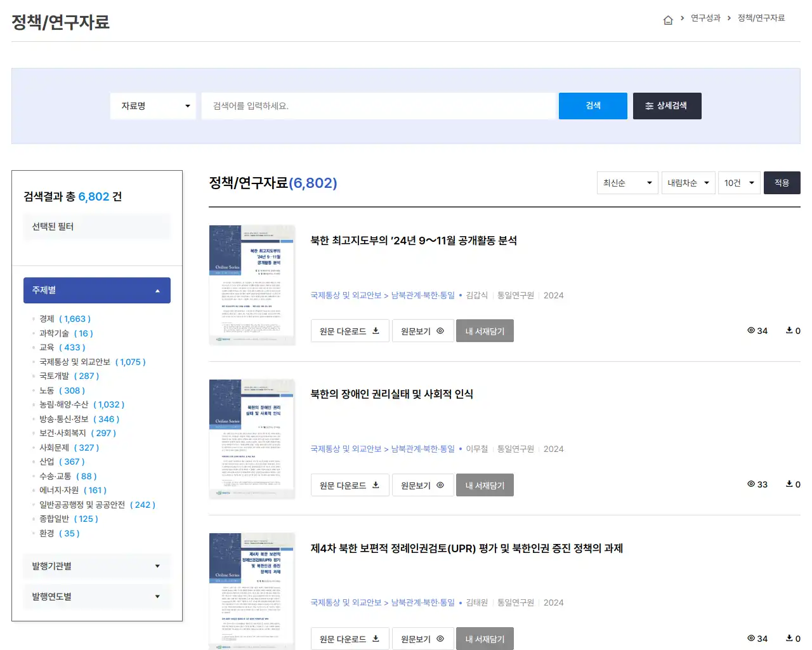
Task: Click the filter icon on the 상세검색 button
Action: point(649,105)
